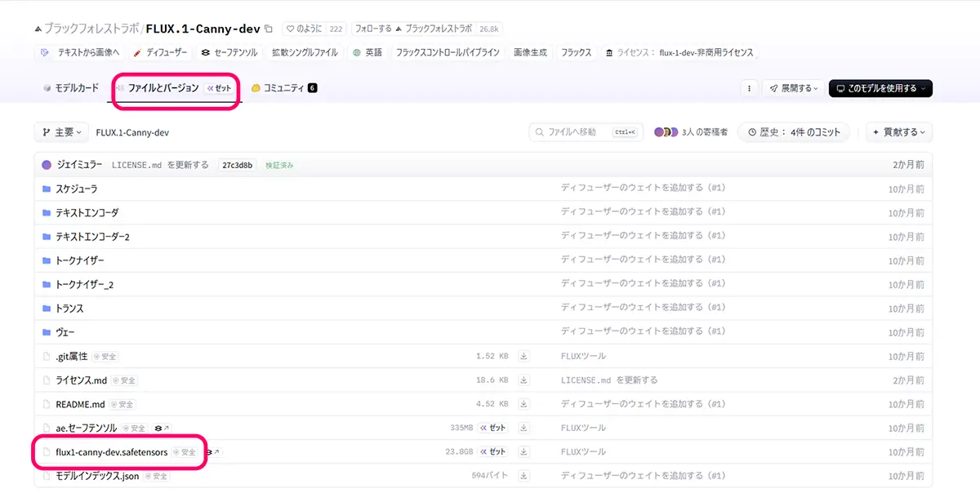
Task: Follow ブラックフォレストラボ via フォローする button
Action: tap(373, 29)
